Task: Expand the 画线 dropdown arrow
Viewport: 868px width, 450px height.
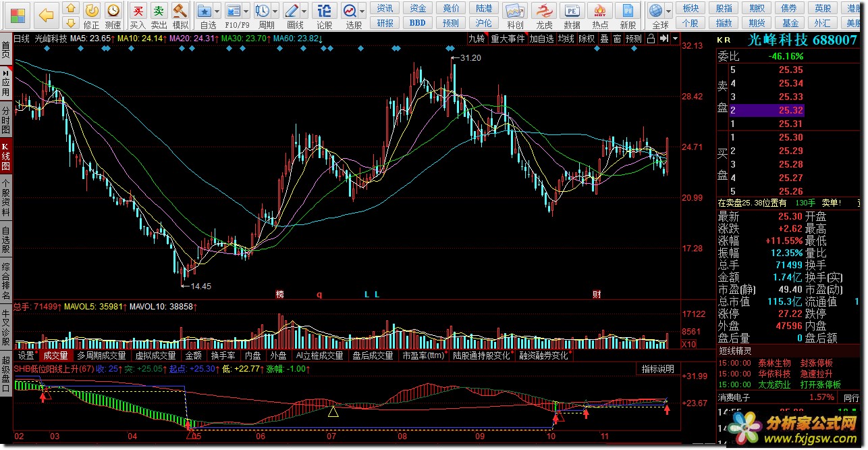Action: click(x=304, y=11)
